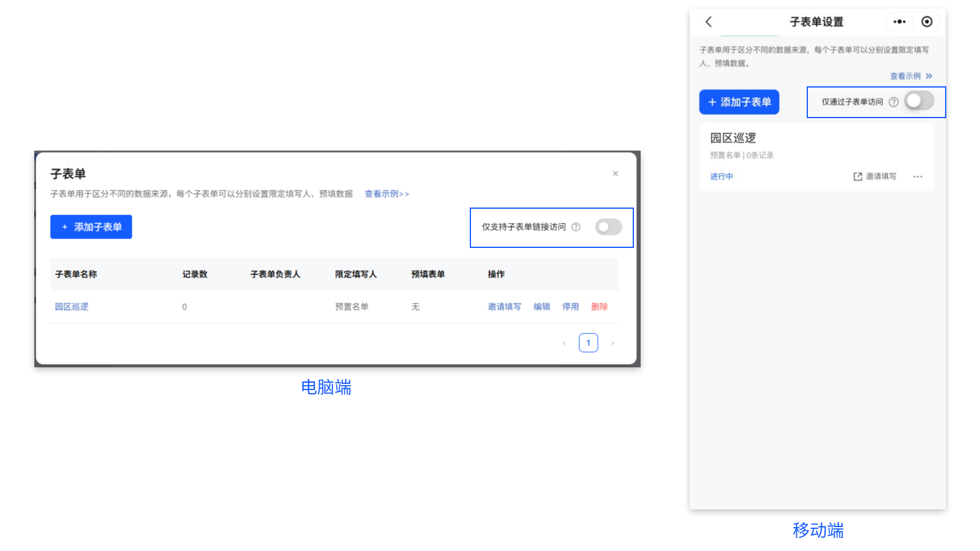Open the mini-program three-dot options menu
Screen dimensions: 980x551
[899, 21]
